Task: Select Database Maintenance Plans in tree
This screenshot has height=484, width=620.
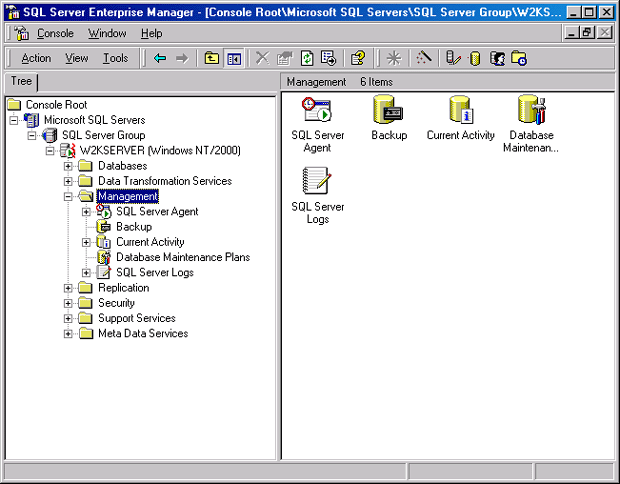Action: [x=183, y=257]
